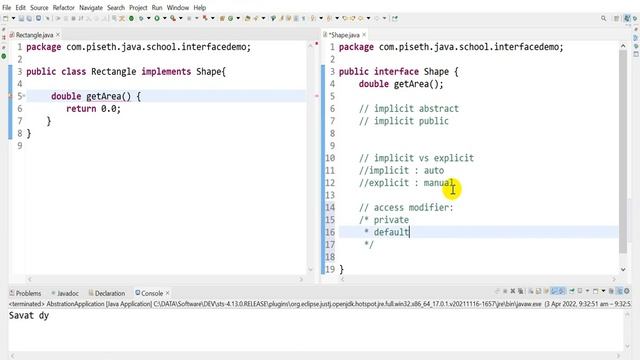Click the External Tools toolbar icon

click(x=205, y=18)
